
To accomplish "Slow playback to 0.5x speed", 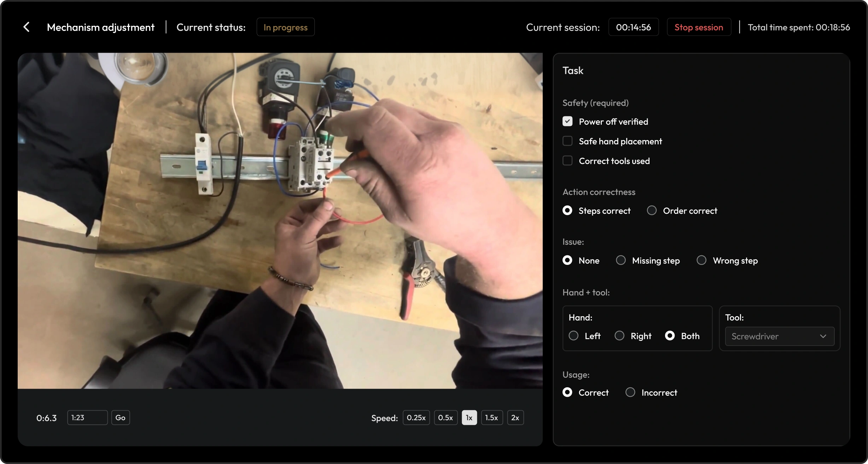I will pos(445,417).
